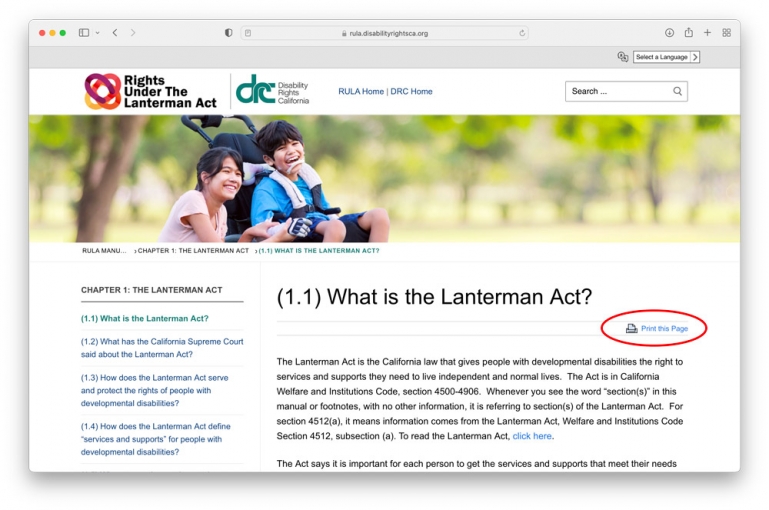Click the Safari share icon
The image size is (769, 510).
pos(689,32)
